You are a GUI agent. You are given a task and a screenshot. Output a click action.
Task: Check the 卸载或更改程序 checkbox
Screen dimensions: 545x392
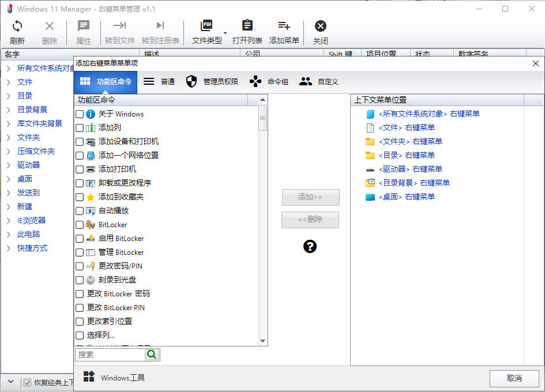click(x=80, y=183)
